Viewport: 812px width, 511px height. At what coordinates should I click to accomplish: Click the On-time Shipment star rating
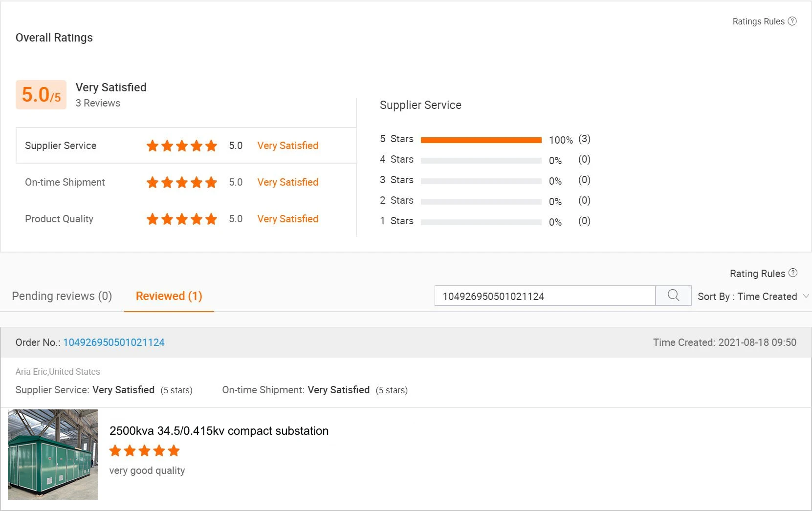pyautogui.click(x=181, y=182)
